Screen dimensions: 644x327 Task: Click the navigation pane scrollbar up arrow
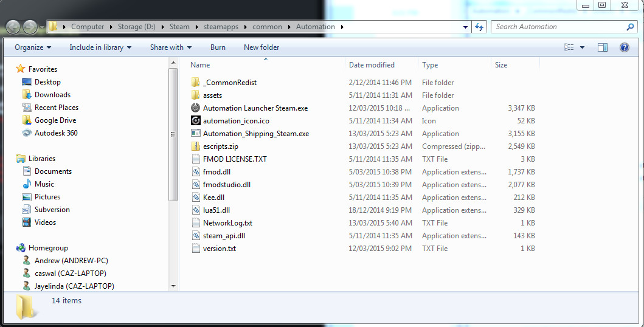click(173, 63)
